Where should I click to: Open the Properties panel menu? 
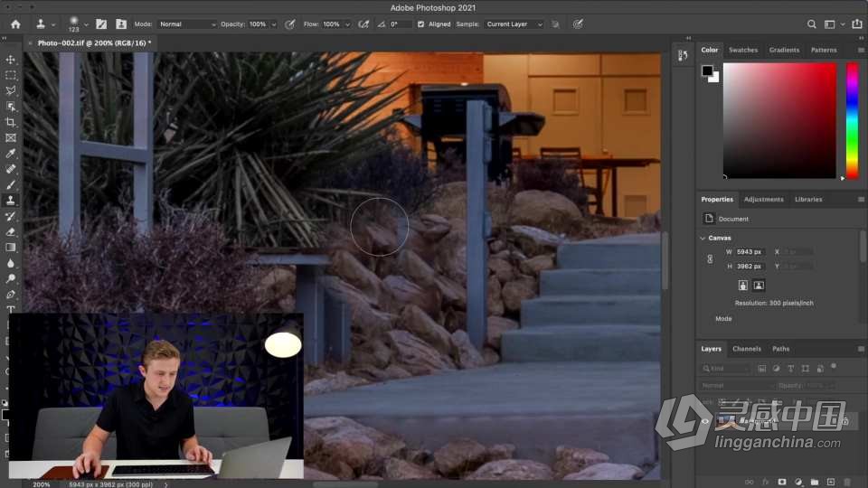tap(861, 200)
